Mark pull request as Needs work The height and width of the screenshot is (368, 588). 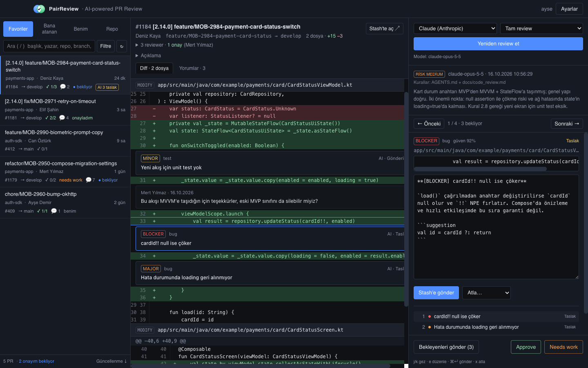point(563,347)
